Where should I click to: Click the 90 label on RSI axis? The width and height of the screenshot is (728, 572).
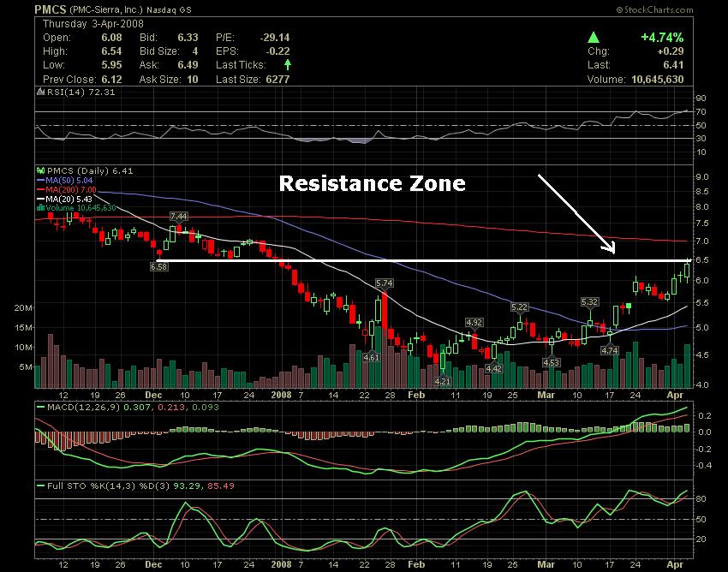(x=701, y=98)
